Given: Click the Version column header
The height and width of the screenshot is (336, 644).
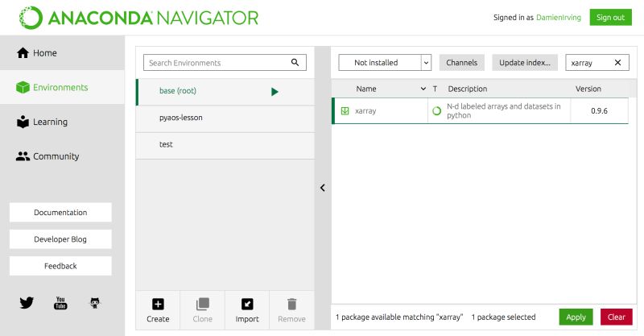Looking at the screenshot, I should 588,89.
